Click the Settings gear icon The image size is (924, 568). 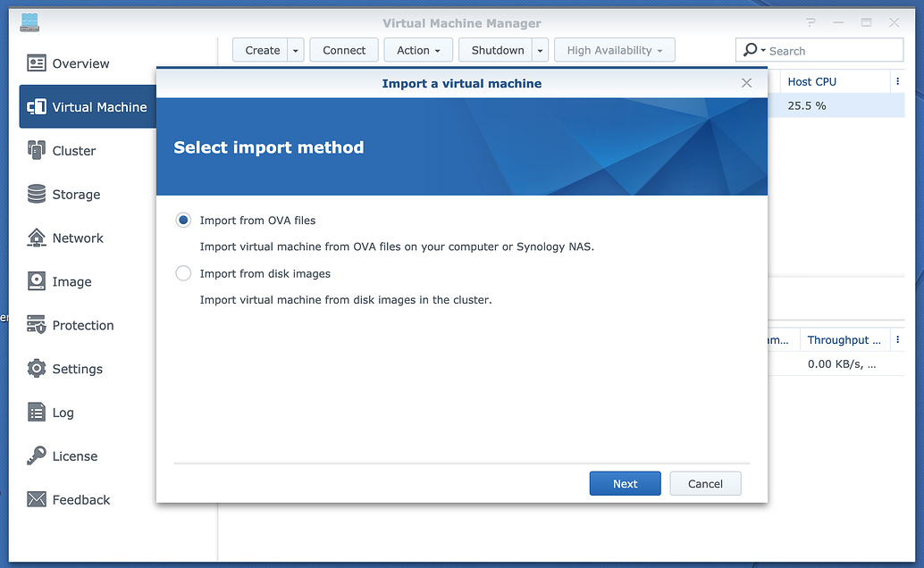pyautogui.click(x=37, y=369)
